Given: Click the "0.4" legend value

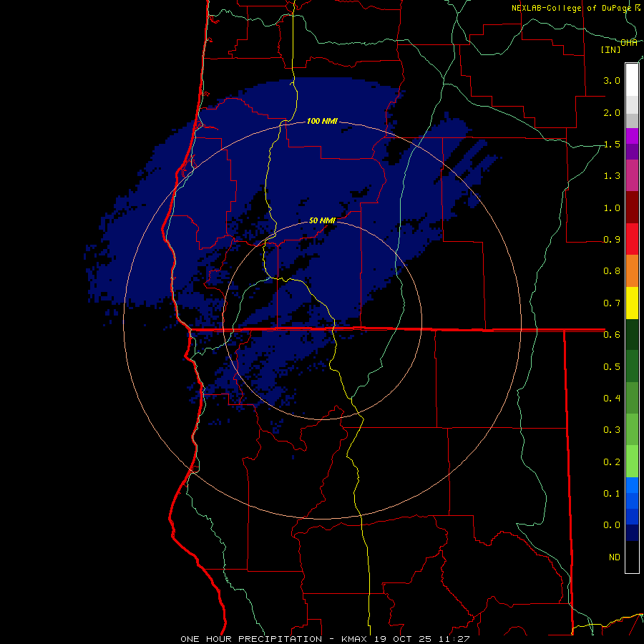Looking at the screenshot, I should pyautogui.click(x=612, y=398).
